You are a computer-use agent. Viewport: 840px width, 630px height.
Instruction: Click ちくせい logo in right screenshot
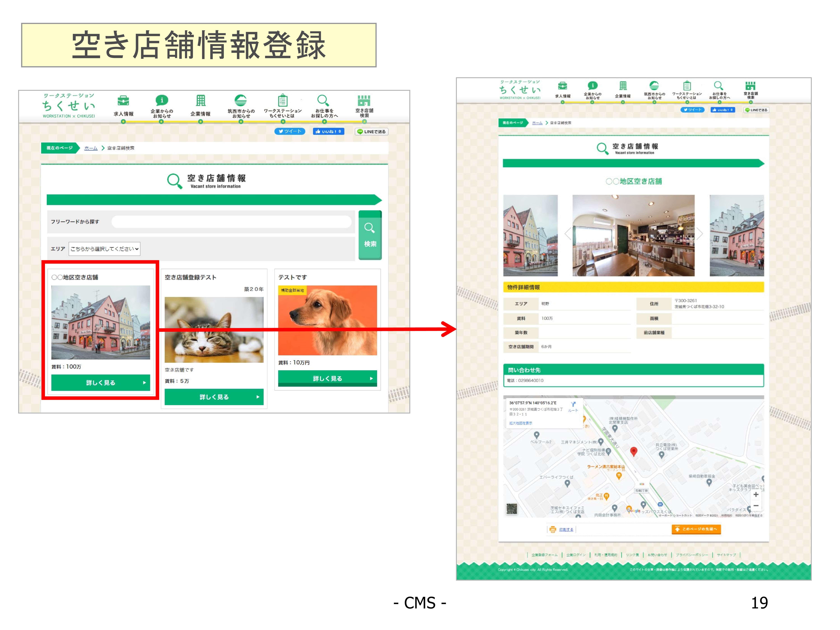click(x=520, y=90)
